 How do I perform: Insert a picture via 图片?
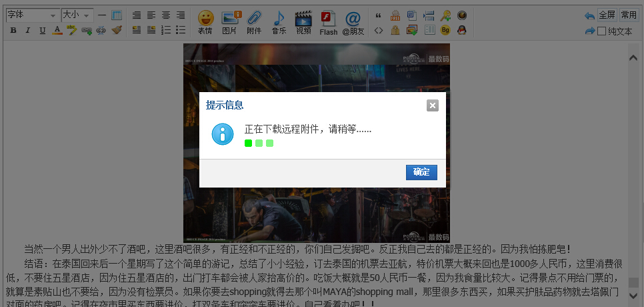click(x=230, y=23)
